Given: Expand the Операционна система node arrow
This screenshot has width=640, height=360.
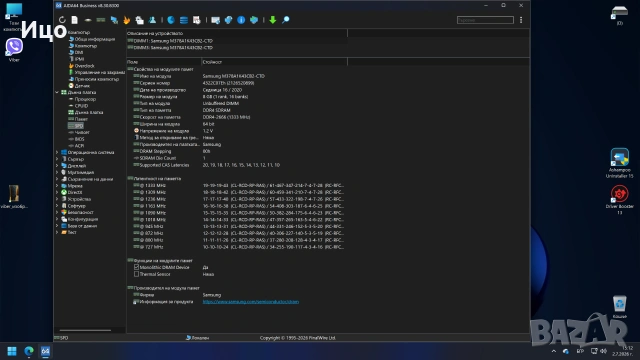Looking at the screenshot, I should 57,152.
